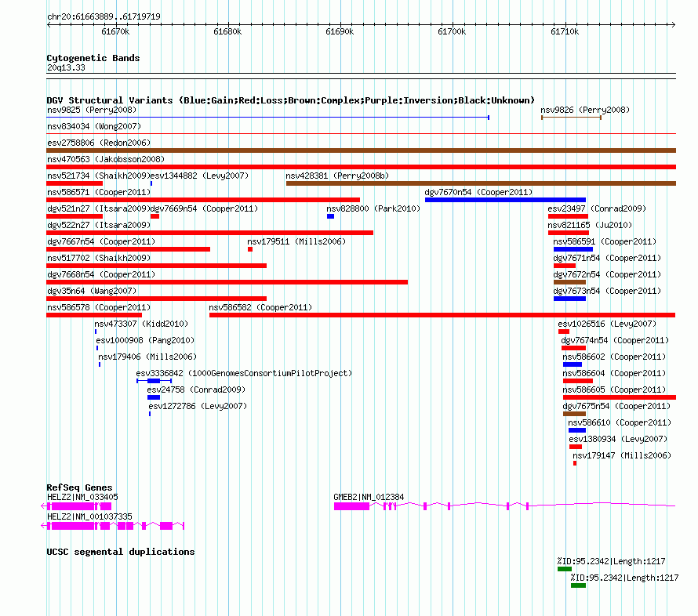Screen dimensions: 698x616
Task: Click esv1026516 (Levy2007) variant label
Action: 607,324
